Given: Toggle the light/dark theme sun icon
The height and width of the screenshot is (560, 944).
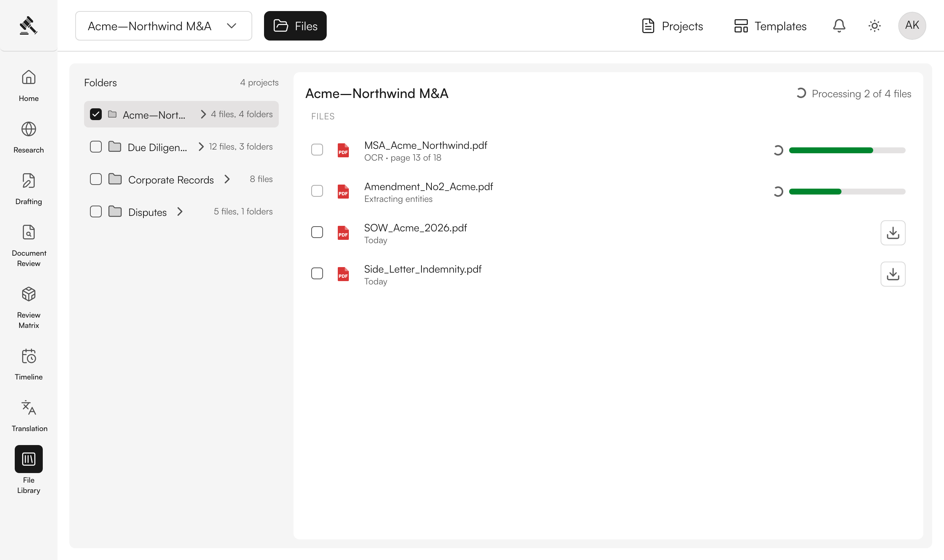Looking at the screenshot, I should coord(875,26).
